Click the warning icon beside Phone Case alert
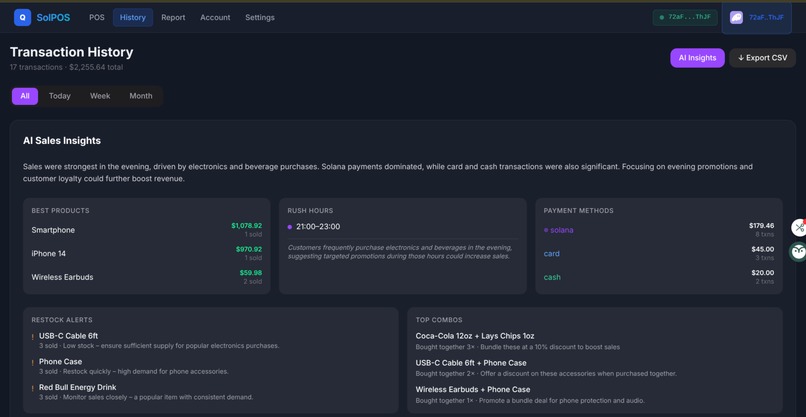Image resolution: width=806 pixels, height=417 pixels. point(32,362)
